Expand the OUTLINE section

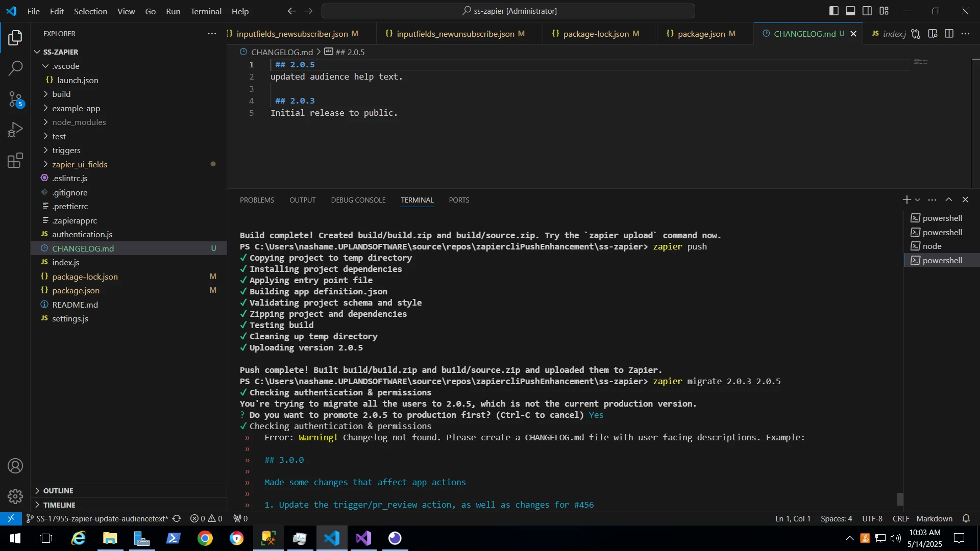[x=129, y=491]
